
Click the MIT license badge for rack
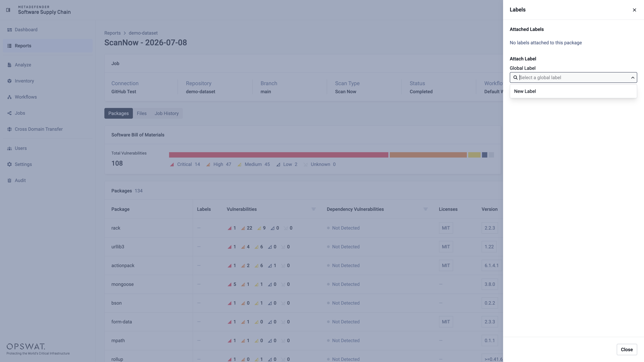tap(446, 228)
